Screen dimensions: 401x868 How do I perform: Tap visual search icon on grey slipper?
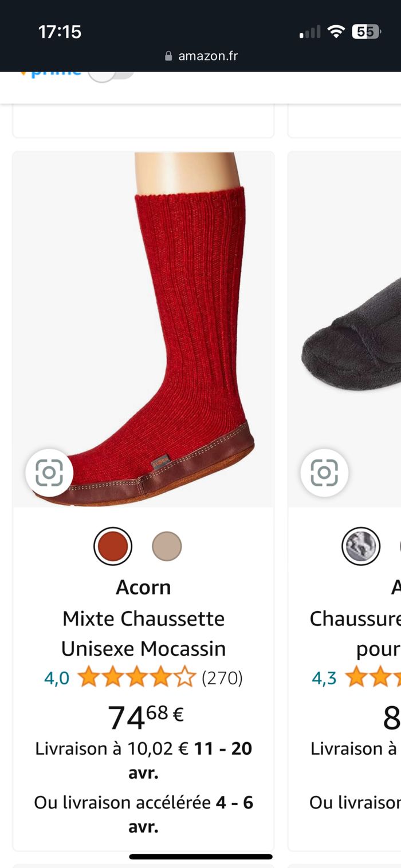(324, 473)
